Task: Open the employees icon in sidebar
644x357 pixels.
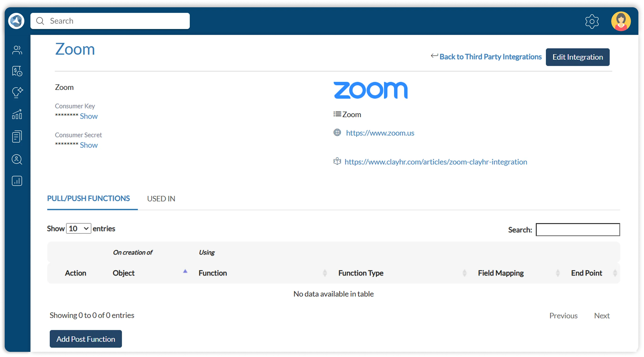Action: pos(17,50)
